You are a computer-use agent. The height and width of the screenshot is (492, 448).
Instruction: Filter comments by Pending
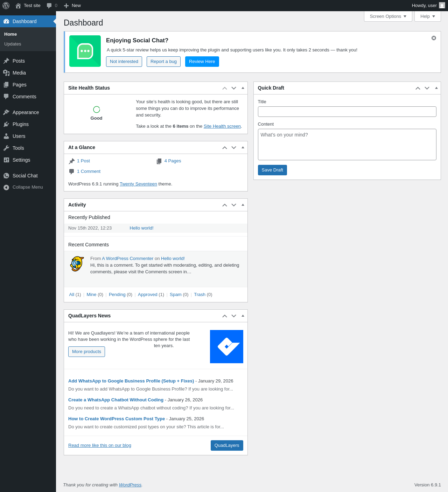(x=117, y=295)
